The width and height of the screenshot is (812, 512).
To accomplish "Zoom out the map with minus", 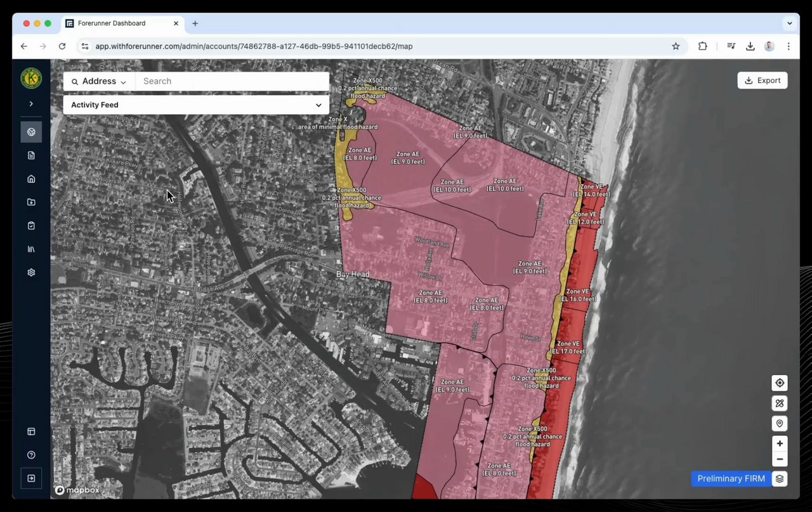I will point(780,459).
